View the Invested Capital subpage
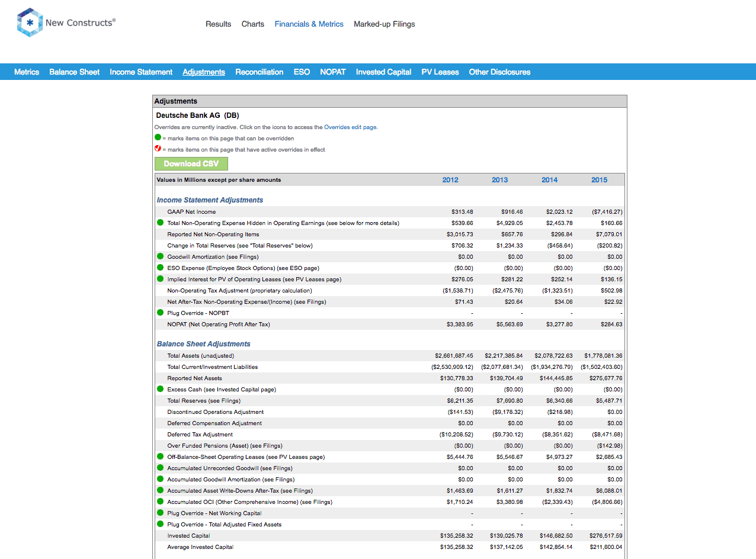 pos(383,72)
